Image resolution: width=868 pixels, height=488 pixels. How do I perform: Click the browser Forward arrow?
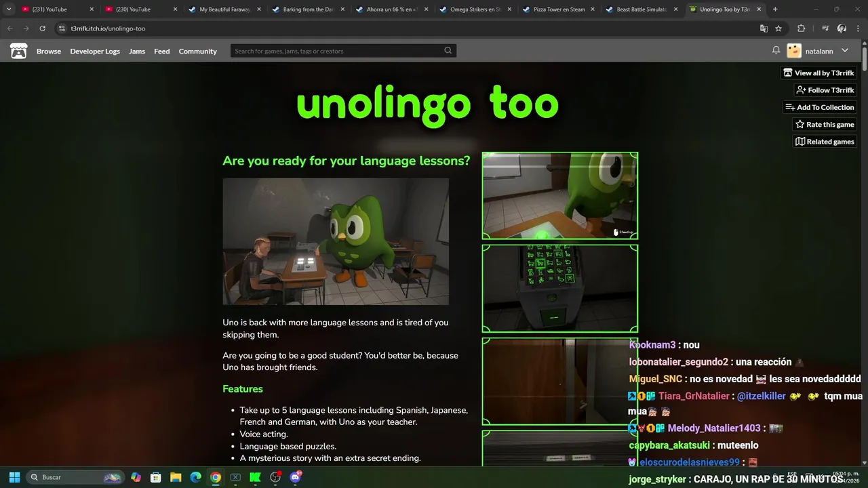click(x=26, y=28)
